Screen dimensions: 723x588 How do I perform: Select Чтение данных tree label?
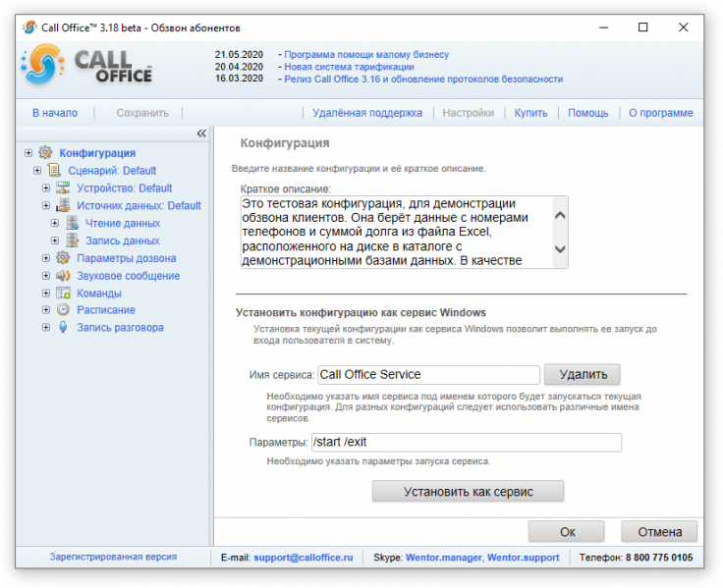(x=123, y=223)
